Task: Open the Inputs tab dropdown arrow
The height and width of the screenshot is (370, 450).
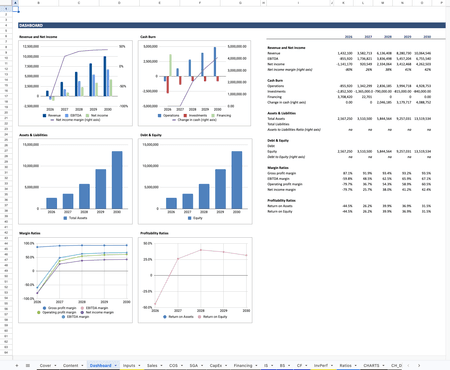Action: [x=139, y=366]
